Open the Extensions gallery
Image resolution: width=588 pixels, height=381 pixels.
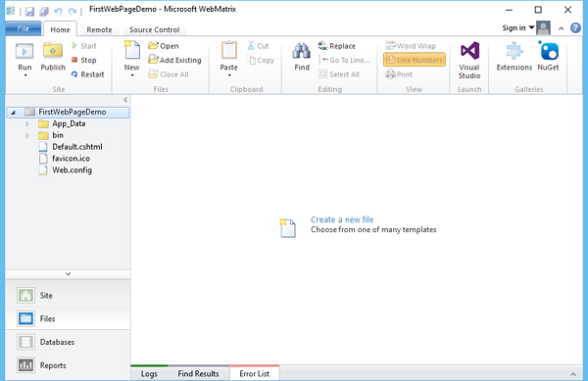coord(514,56)
